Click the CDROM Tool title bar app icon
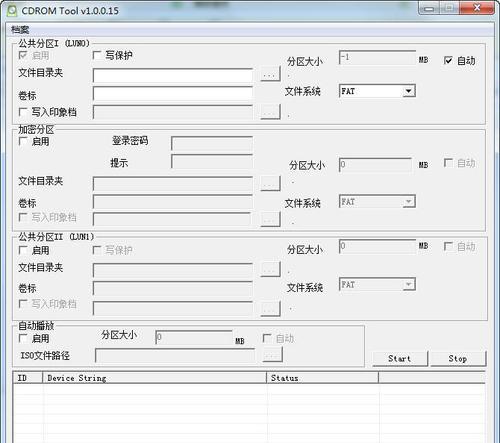This screenshot has width=500, height=443. point(12,10)
